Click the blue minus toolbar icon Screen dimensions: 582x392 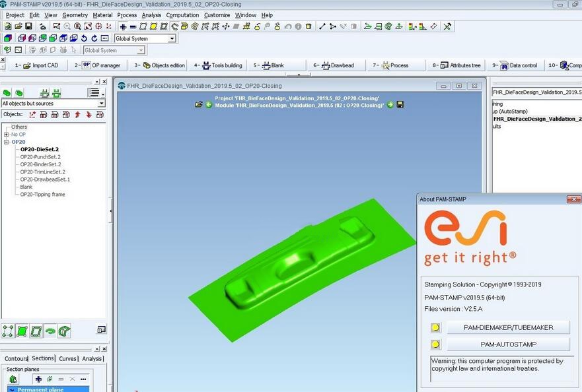tap(133, 26)
